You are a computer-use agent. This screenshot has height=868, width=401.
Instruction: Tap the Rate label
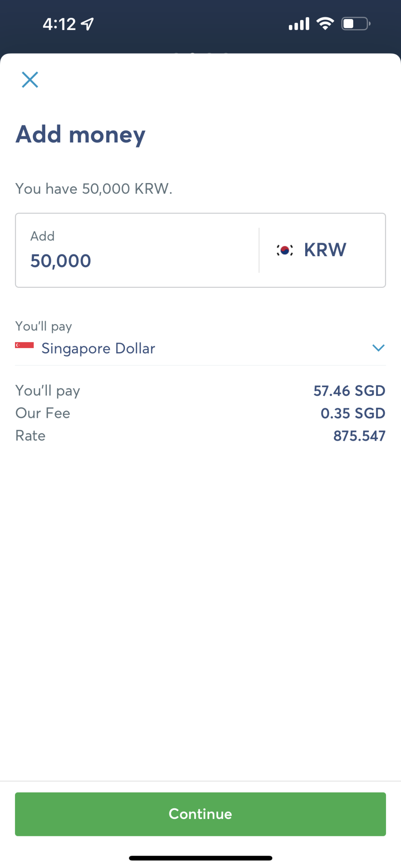tap(30, 436)
